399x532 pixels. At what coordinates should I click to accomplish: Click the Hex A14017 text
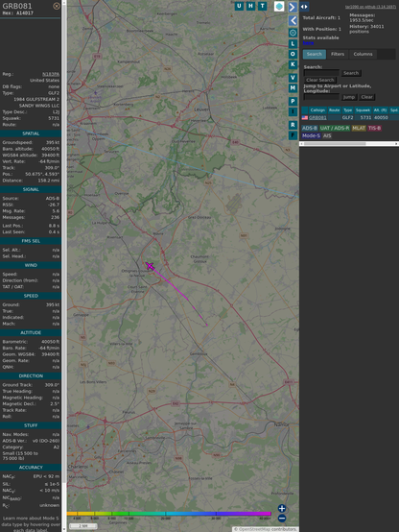click(x=18, y=12)
